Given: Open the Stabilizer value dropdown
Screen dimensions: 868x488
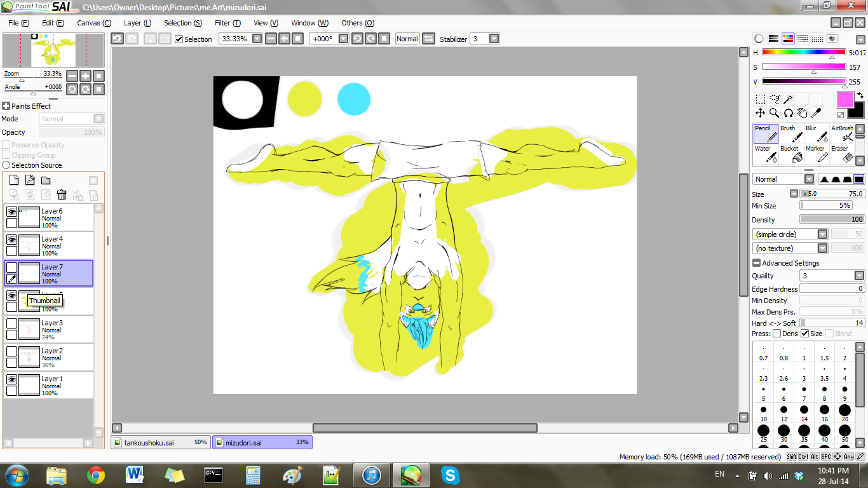Looking at the screenshot, I should tap(494, 39).
